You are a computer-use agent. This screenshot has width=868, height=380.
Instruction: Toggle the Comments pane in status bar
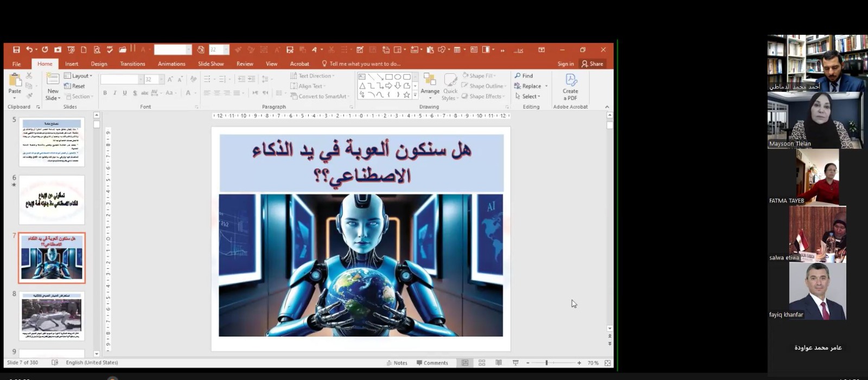(x=432, y=363)
